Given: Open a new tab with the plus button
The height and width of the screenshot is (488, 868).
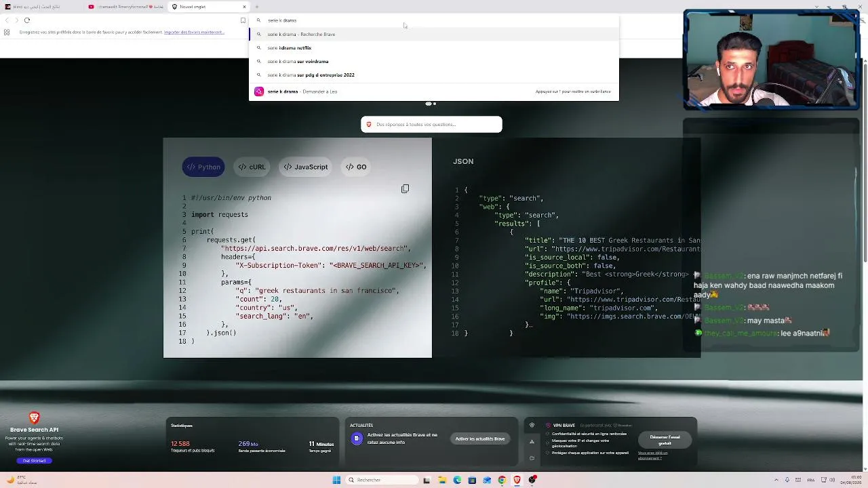Looking at the screenshot, I should [257, 7].
